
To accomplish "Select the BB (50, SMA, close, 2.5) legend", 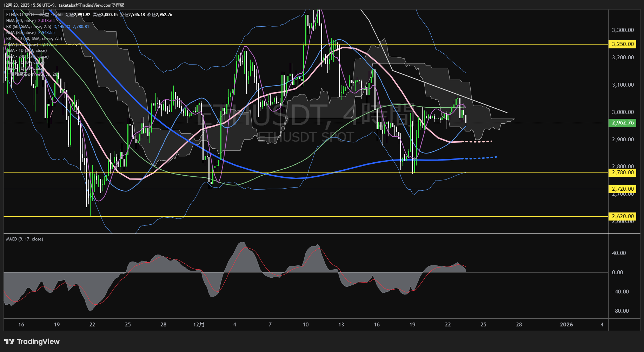I will (29, 27).
